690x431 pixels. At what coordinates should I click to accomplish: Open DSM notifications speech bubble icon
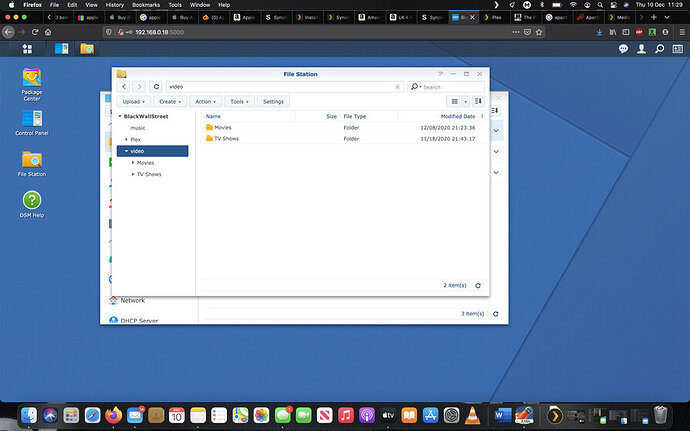(x=623, y=49)
